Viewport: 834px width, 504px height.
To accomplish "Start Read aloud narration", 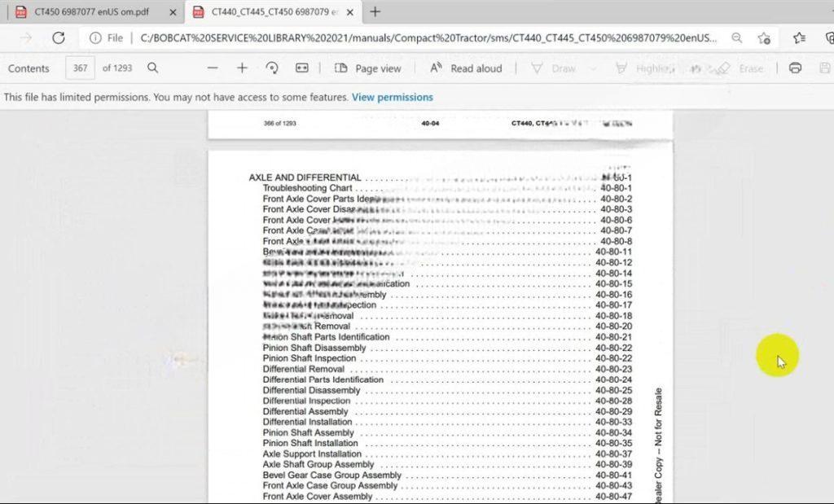I will [466, 68].
